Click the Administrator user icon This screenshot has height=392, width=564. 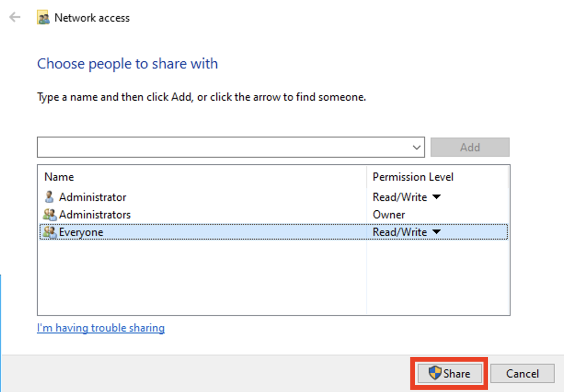point(49,197)
